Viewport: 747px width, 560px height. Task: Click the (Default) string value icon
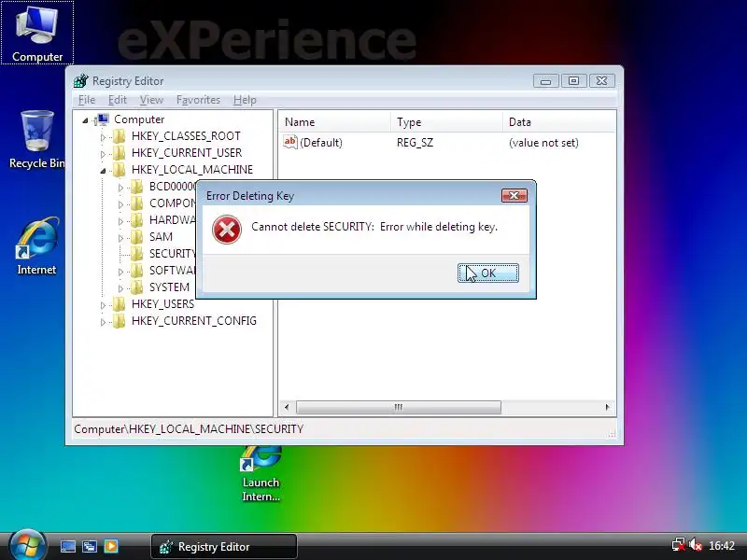(290, 142)
